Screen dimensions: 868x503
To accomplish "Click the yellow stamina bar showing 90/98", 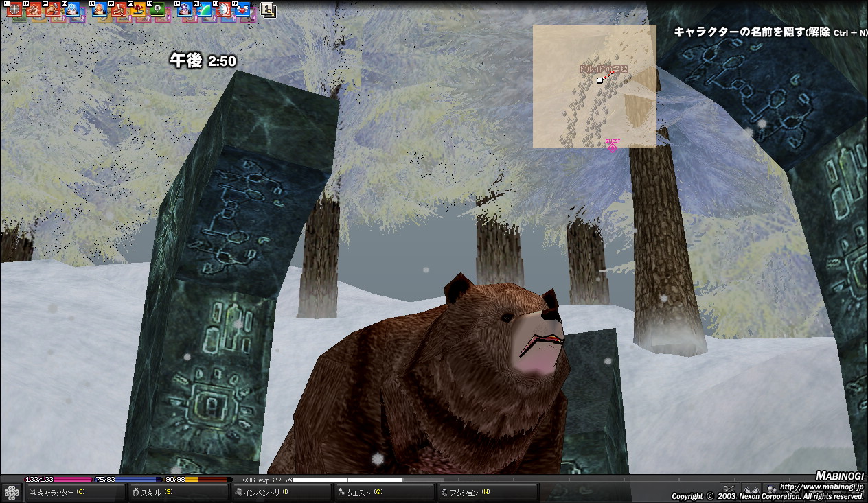I will point(197,480).
